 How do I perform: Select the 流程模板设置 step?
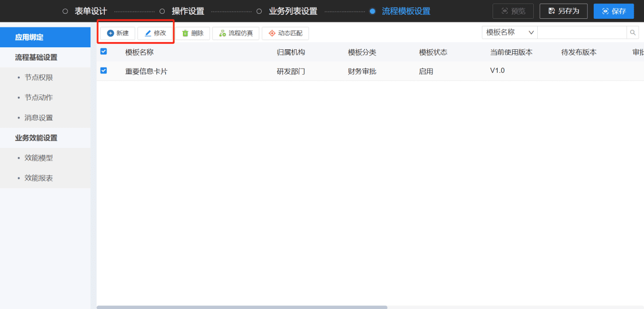(x=406, y=11)
